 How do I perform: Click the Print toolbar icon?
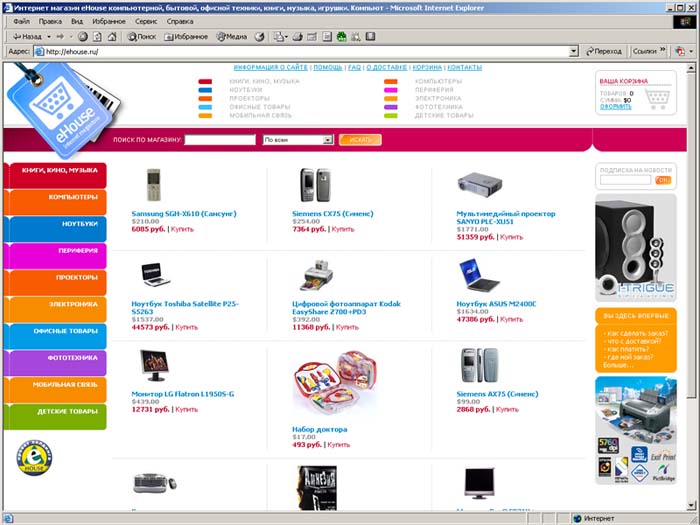(297, 37)
